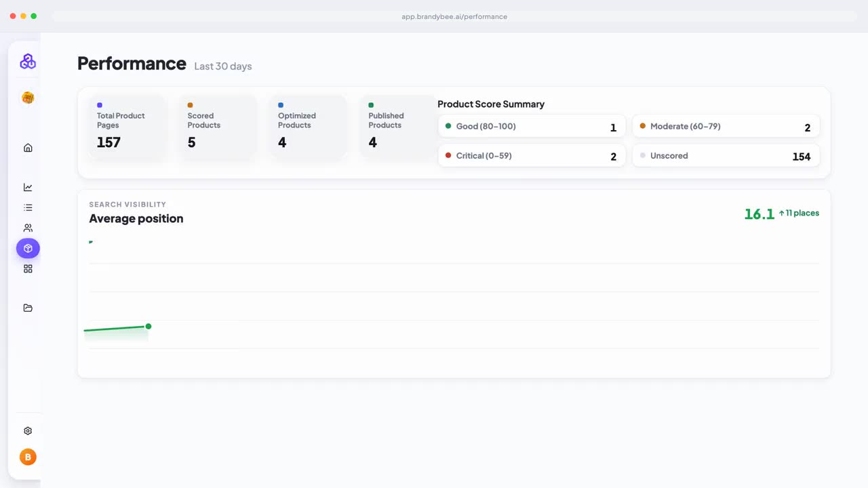This screenshot has height=488, width=868.
Task: Click the "Last 30 days" label
Action: 223,66
